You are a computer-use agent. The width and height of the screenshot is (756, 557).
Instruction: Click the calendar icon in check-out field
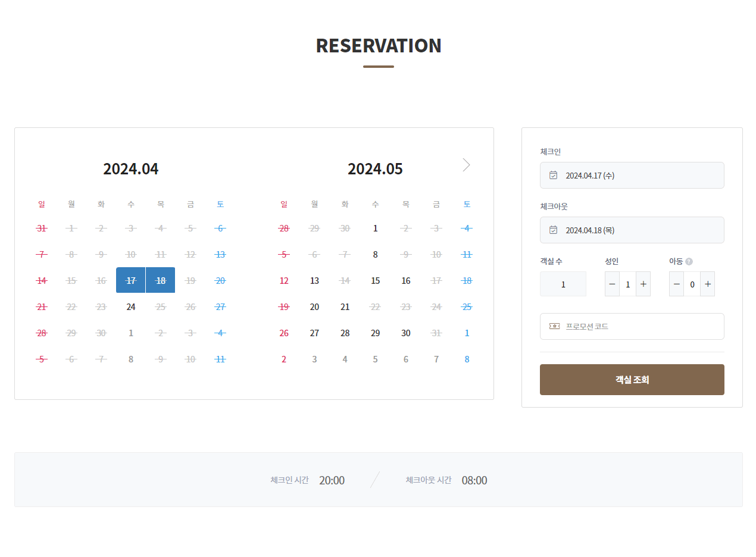553,230
